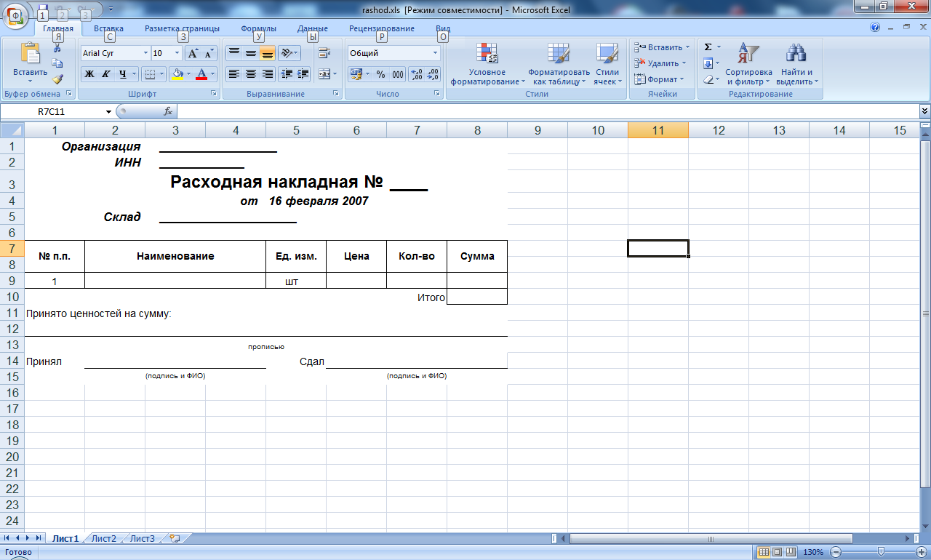Switch to the Вставка ribbon tab
The image size is (931, 560).
108,28
